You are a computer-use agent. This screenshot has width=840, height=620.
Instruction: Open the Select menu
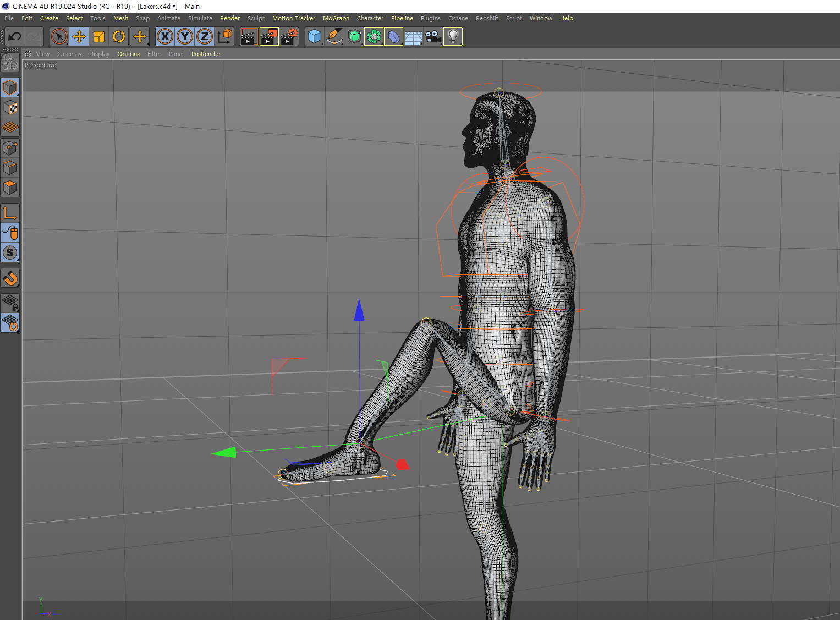[x=74, y=18]
